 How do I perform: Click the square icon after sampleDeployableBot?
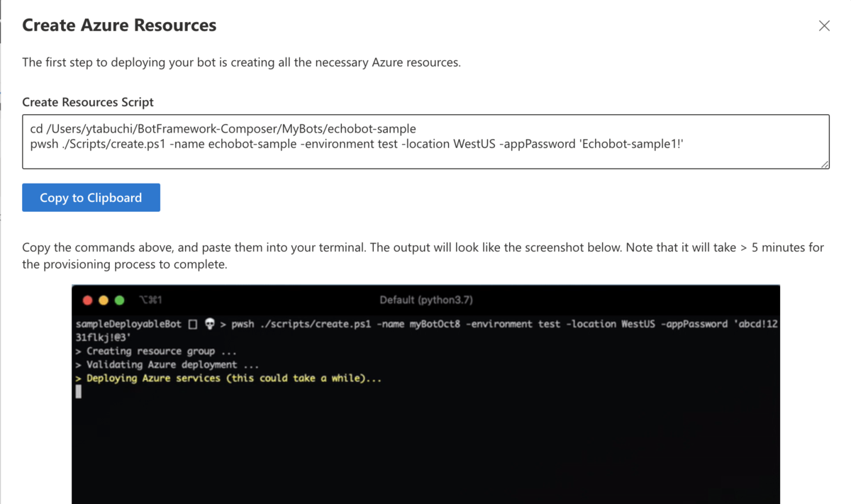tap(193, 325)
